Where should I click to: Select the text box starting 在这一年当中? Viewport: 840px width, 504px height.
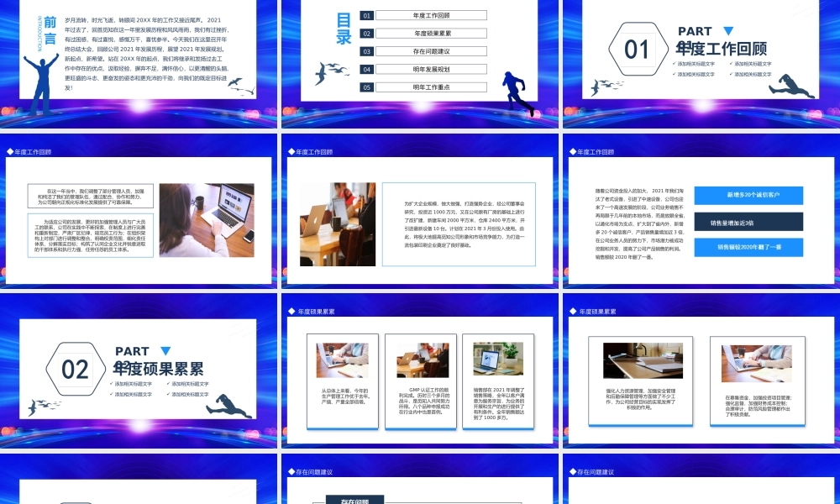pyautogui.click(x=91, y=197)
